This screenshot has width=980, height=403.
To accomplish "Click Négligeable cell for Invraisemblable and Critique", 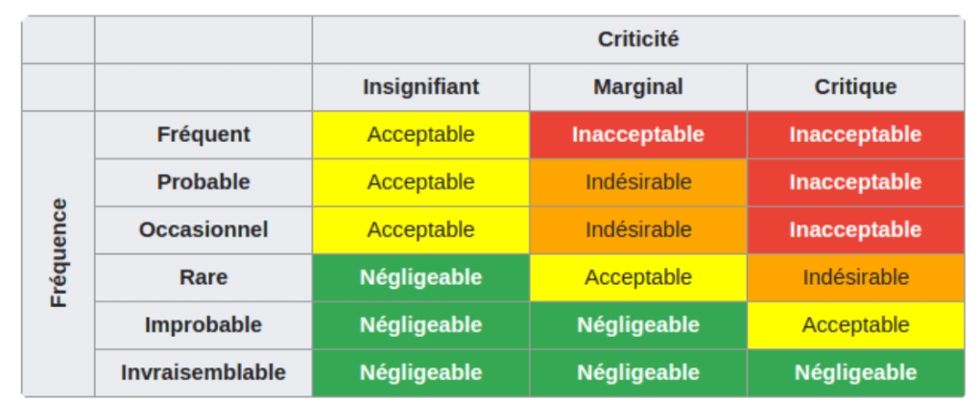I will click(855, 372).
